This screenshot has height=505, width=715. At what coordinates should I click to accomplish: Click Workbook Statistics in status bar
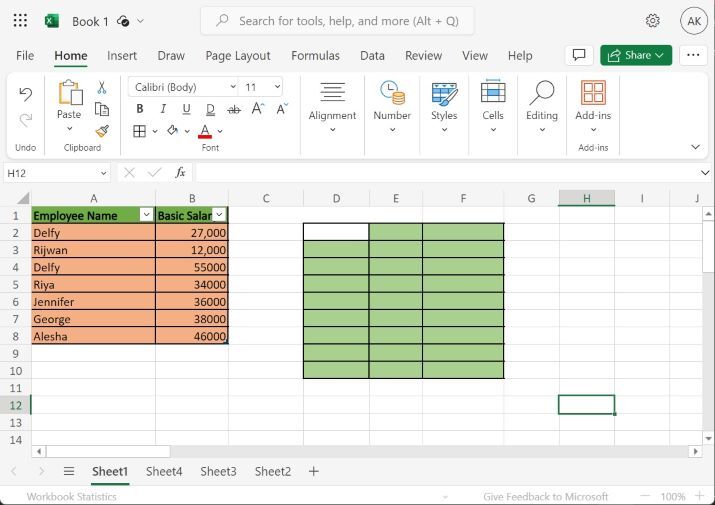(x=72, y=496)
